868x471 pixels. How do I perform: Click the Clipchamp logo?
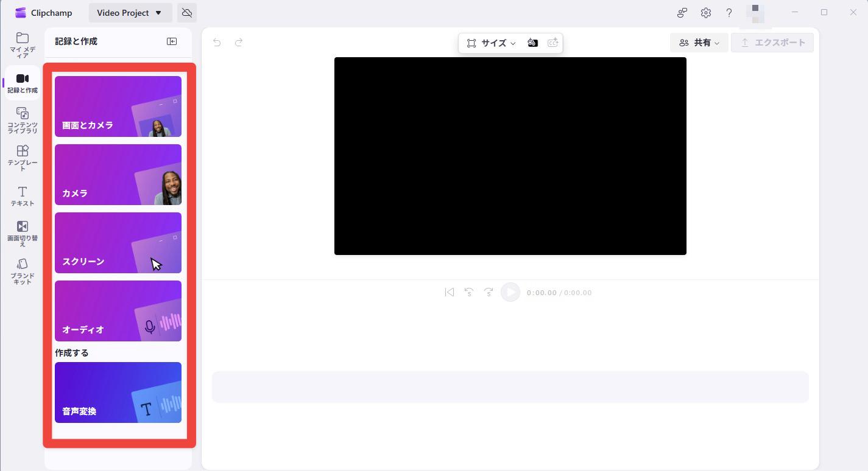21,13
